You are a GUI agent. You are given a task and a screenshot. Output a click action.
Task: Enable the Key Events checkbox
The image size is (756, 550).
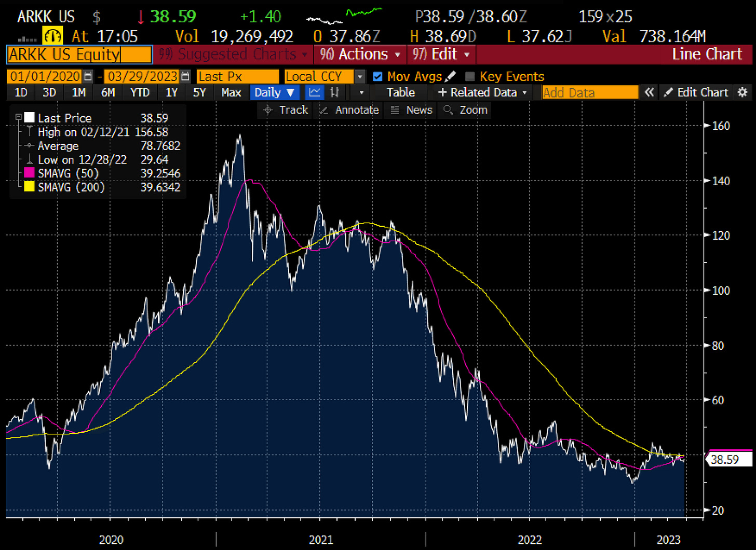pos(470,76)
